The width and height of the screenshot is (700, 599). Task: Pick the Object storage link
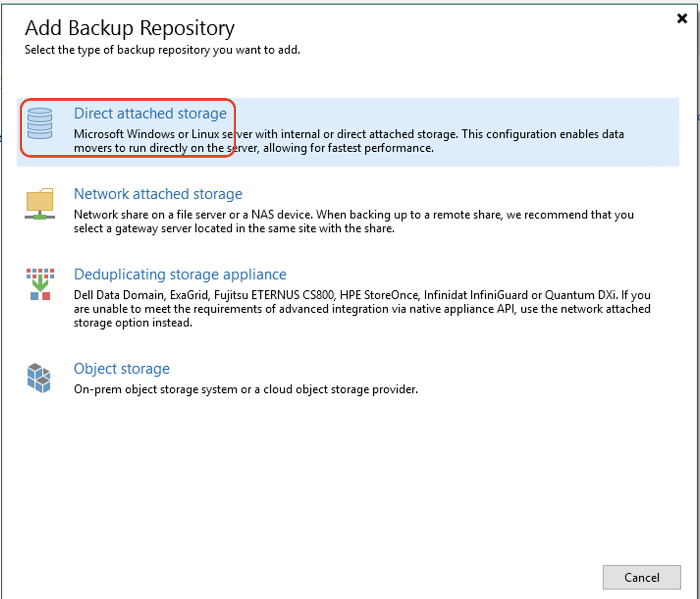click(122, 369)
